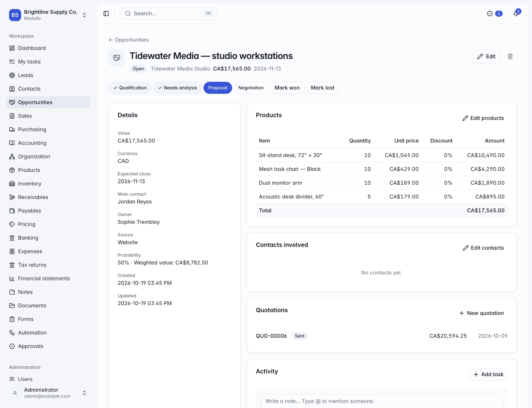Open Contacts in sidebar
The width and height of the screenshot is (532, 408).
click(48, 89)
